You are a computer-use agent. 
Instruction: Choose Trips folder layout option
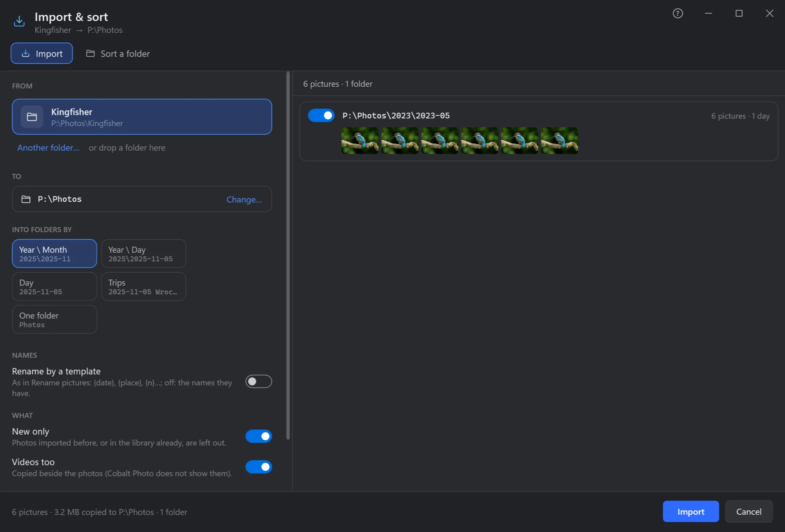click(x=144, y=287)
